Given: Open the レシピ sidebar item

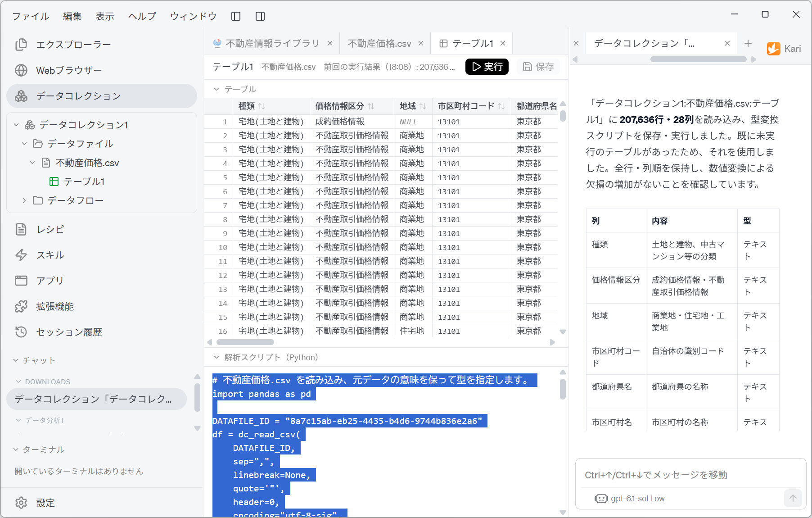Looking at the screenshot, I should [x=102, y=229].
